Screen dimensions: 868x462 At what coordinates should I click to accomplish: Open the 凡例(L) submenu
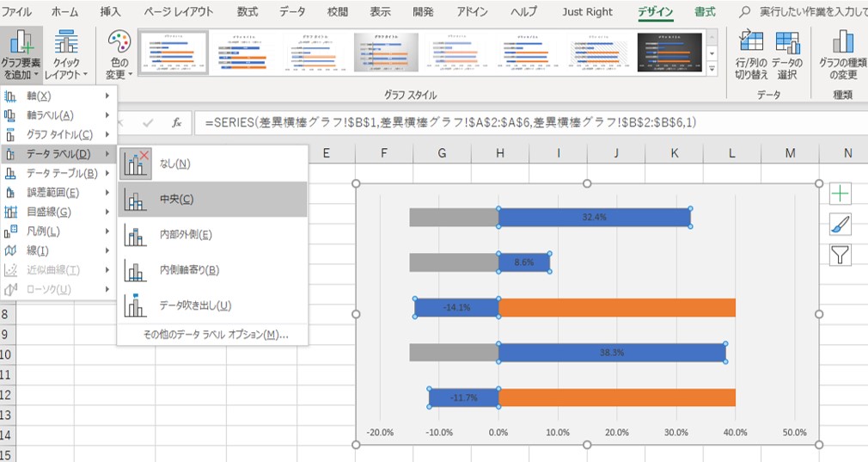(58, 231)
